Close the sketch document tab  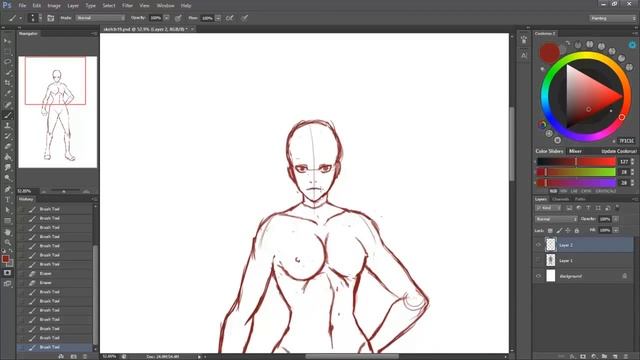[x=192, y=29]
